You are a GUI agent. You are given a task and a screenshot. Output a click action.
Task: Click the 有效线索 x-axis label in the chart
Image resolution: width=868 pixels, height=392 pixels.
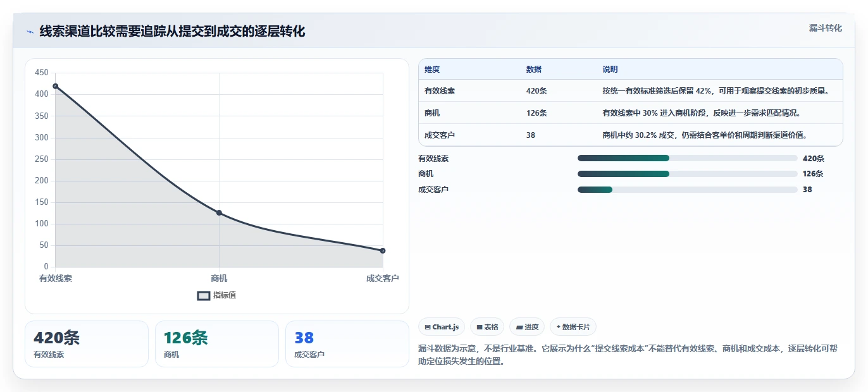point(55,278)
